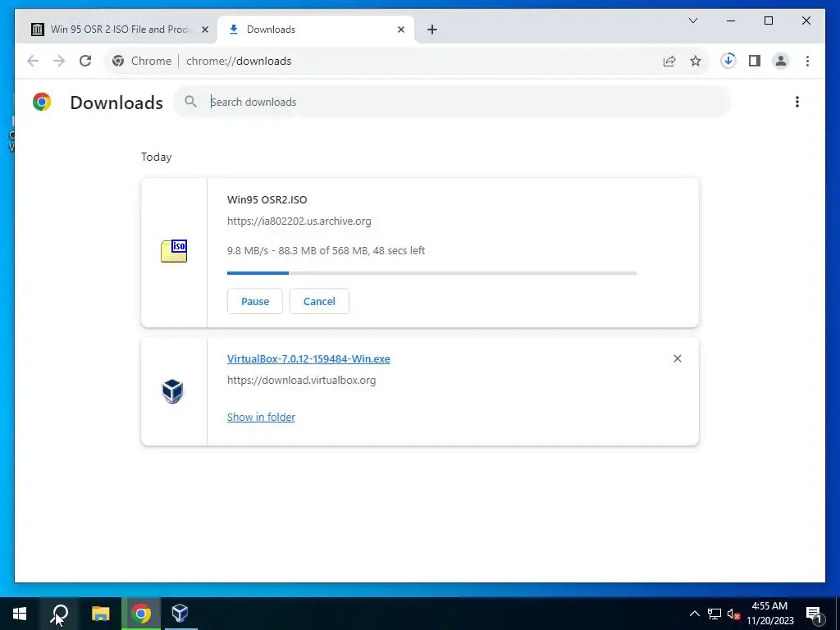Viewport: 840px width, 630px height.
Task: Bookmark this tab with the star icon
Action: pos(696,61)
